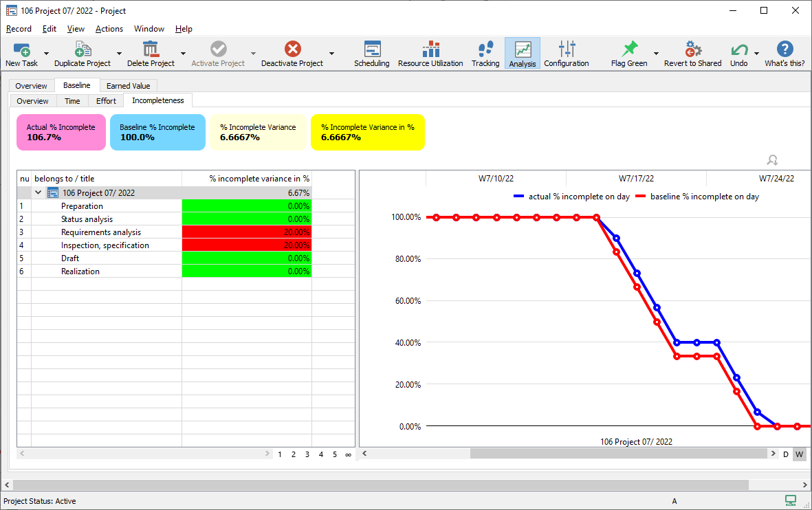Open the Flag Green dropdown arrow
The image size is (812, 510).
click(x=656, y=54)
